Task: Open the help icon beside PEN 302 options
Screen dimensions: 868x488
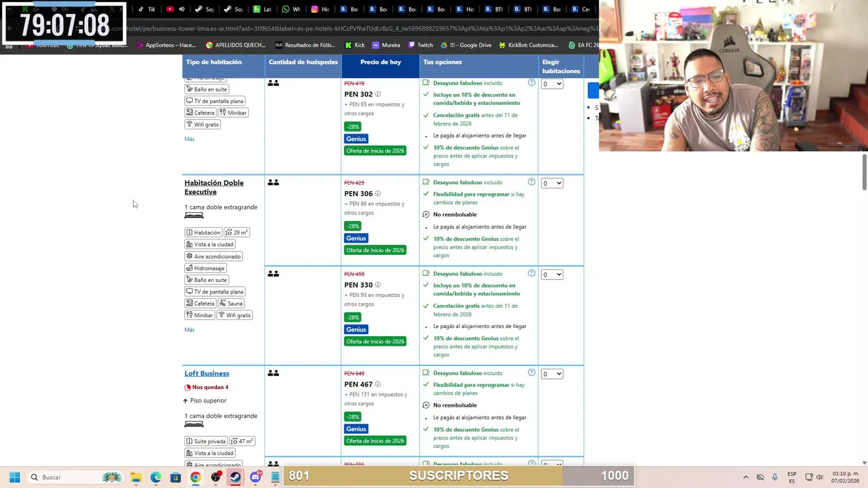Action: tap(532, 83)
